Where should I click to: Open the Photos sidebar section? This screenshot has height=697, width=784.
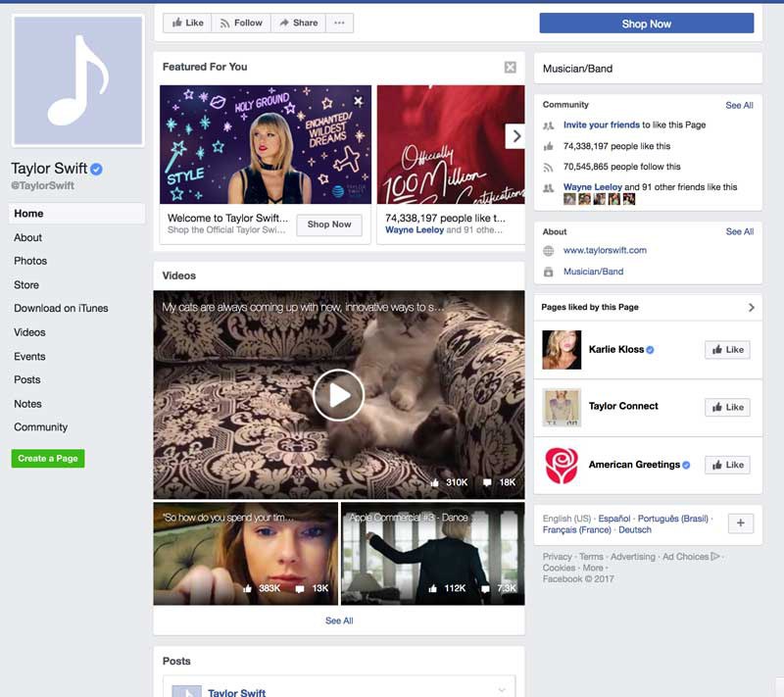(30, 261)
